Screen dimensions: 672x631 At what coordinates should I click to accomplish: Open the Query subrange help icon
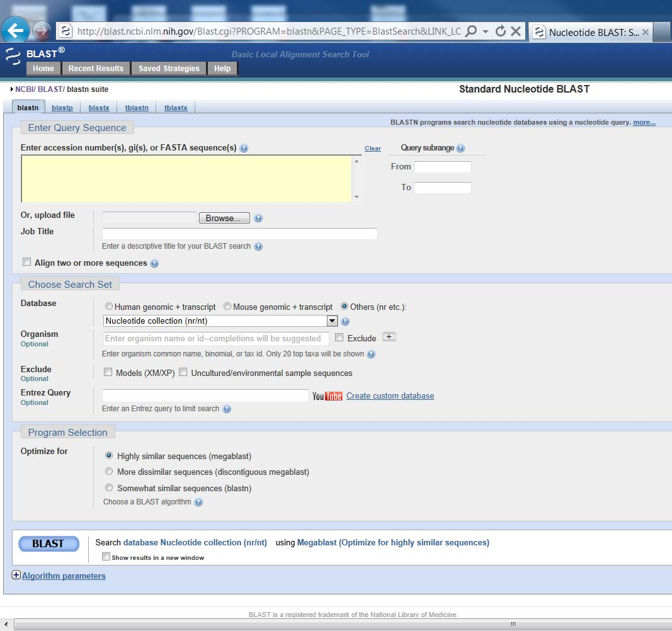[x=461, y=149]
